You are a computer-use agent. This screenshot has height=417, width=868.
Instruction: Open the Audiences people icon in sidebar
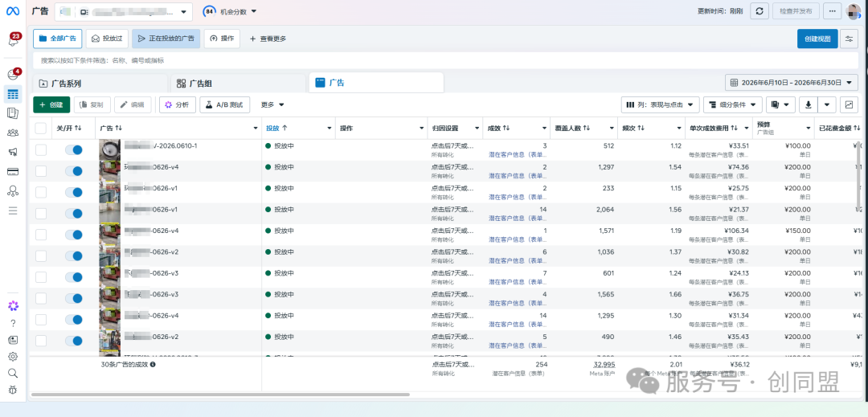[x=13, y=133]
